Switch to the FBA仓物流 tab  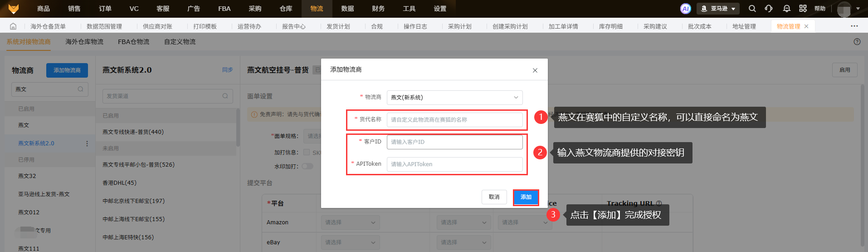pos(133,42)
